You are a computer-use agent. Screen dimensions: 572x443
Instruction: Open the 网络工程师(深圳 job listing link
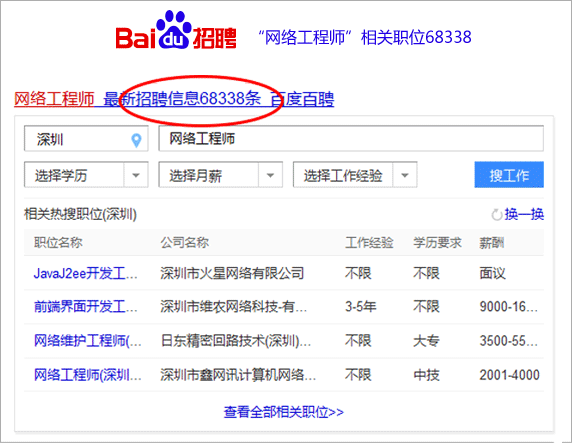pos(88,375)
